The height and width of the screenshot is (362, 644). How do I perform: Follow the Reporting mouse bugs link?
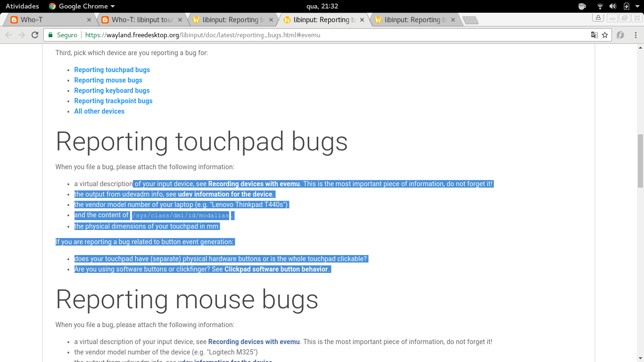tap(108, 80)
